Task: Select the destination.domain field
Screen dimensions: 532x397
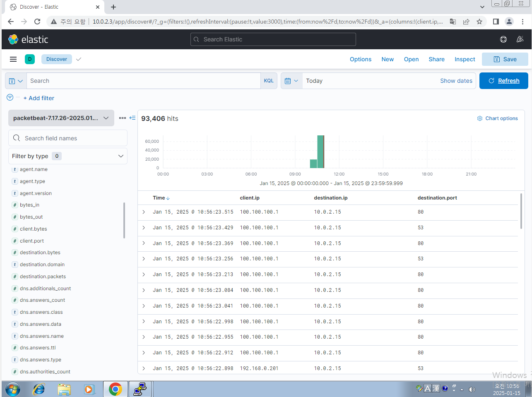Action: pyautogui.click(x=42, y=265)
